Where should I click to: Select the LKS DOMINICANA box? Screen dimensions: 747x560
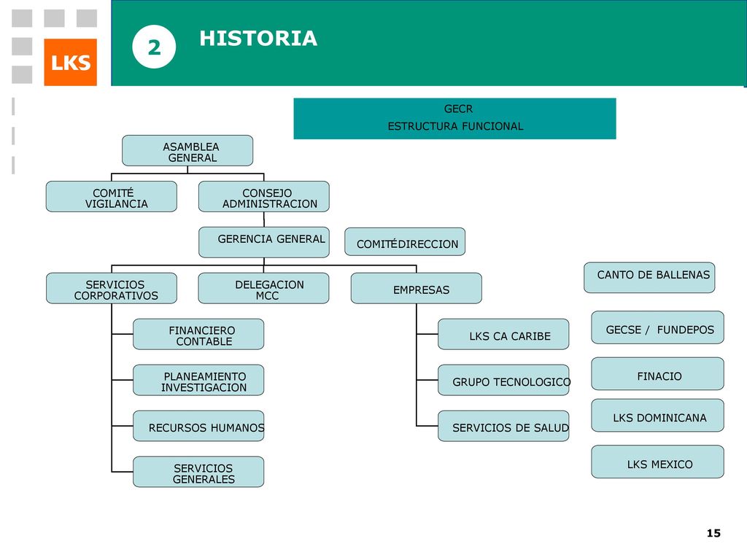pyautogui.click(x=658, y=416)
